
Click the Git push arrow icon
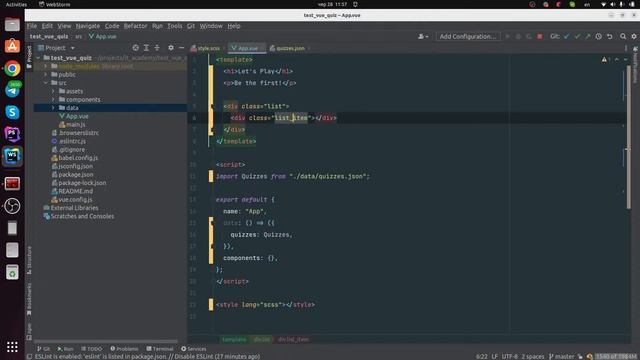[x=588, y=36]
